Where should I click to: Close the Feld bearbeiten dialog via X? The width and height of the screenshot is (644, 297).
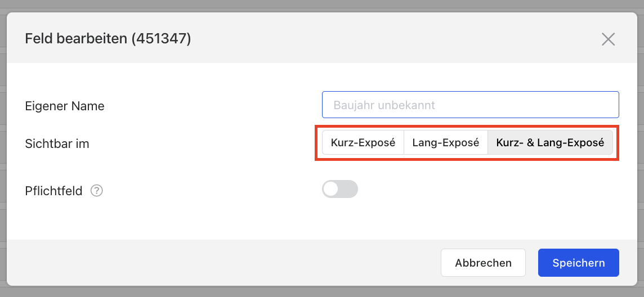coord(608,39)
